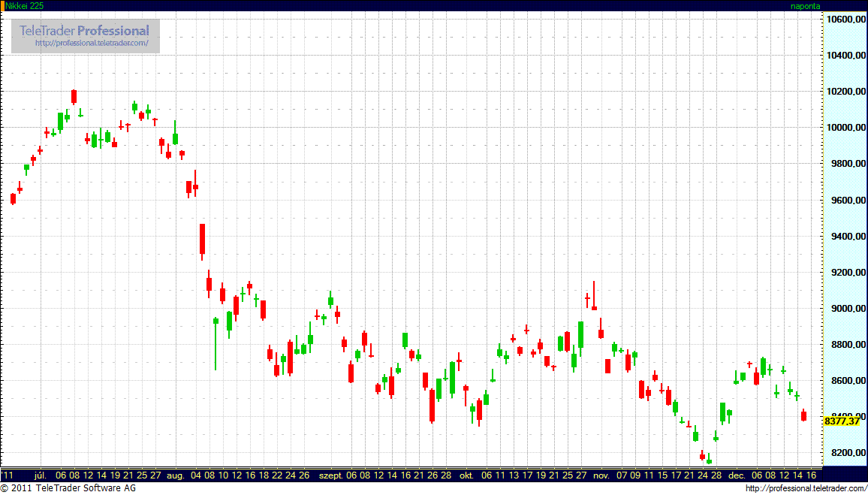Viewport: 868px width, 495px height.
Task: Select the 'aug.' month marker on the time axis
Action: click(175, 475)
